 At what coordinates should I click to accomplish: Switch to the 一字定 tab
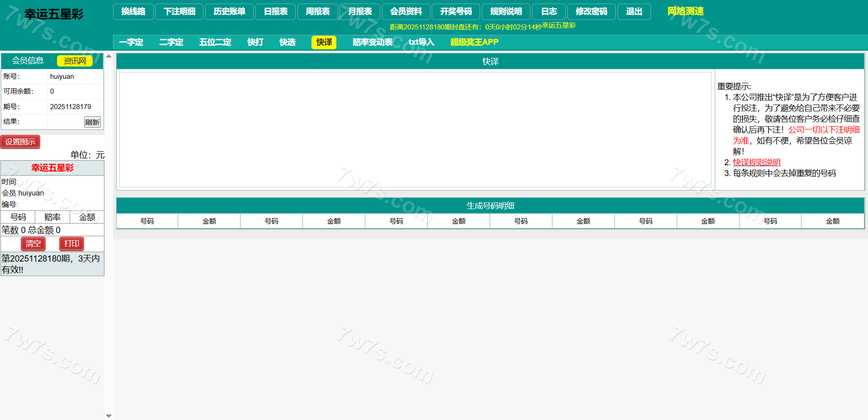(131, 42)
